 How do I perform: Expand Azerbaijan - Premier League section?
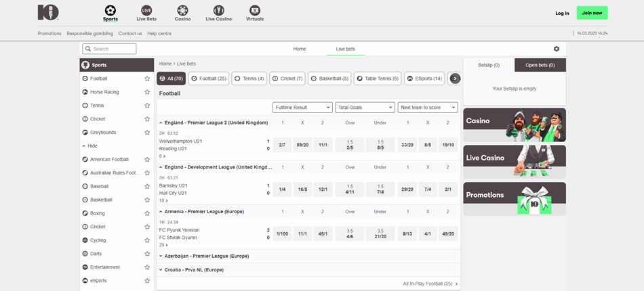pos(205,256)
